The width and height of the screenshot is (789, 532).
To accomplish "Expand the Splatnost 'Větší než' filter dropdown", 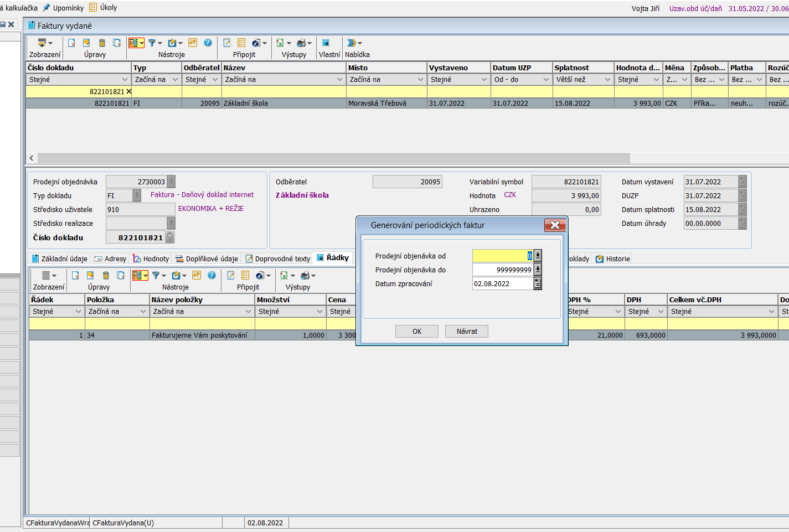I will pyautogui.click(x=607, y=80).
